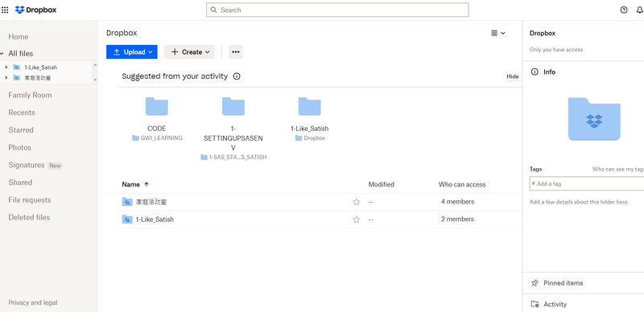Viewport: 644px width, 312px height.
Task: Click the Activity folder icon
Action: [x=535, y=304]
